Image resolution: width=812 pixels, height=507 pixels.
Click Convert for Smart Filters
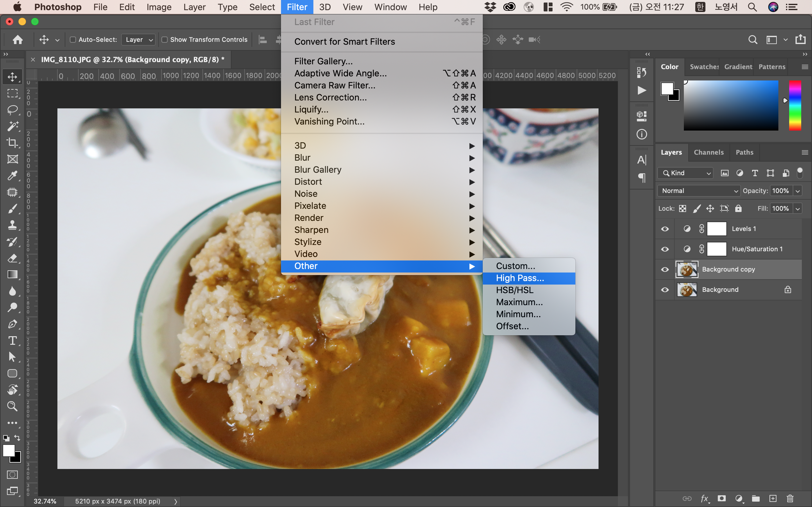pos(344,42)
